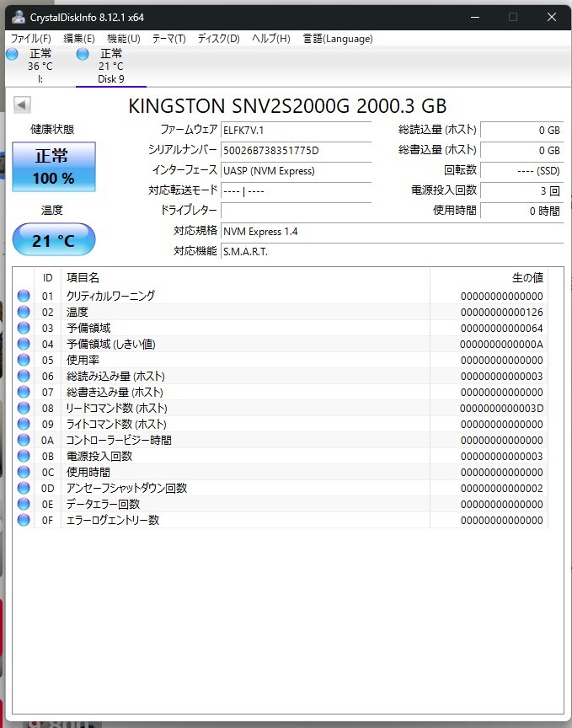Select the クリティカルワーニング row name
Viewport: 572px width, 728px height.
tap(110, 296)
